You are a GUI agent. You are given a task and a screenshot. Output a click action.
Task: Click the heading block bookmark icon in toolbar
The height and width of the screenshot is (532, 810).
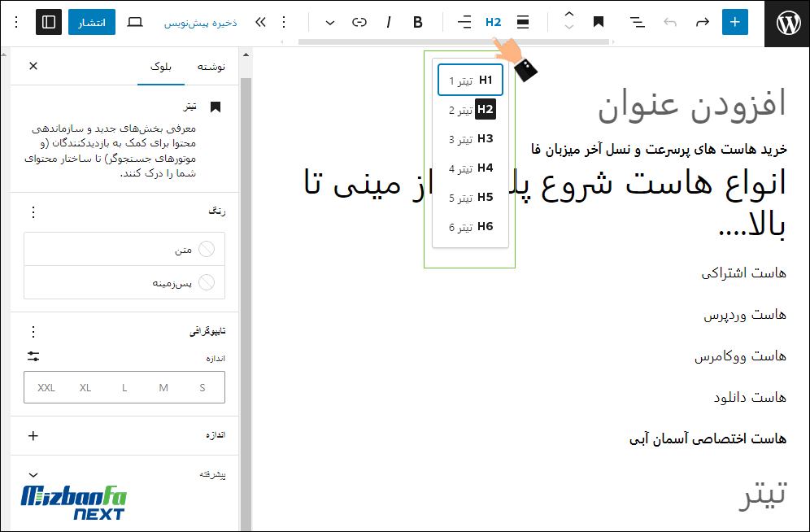tap(599, 22)
